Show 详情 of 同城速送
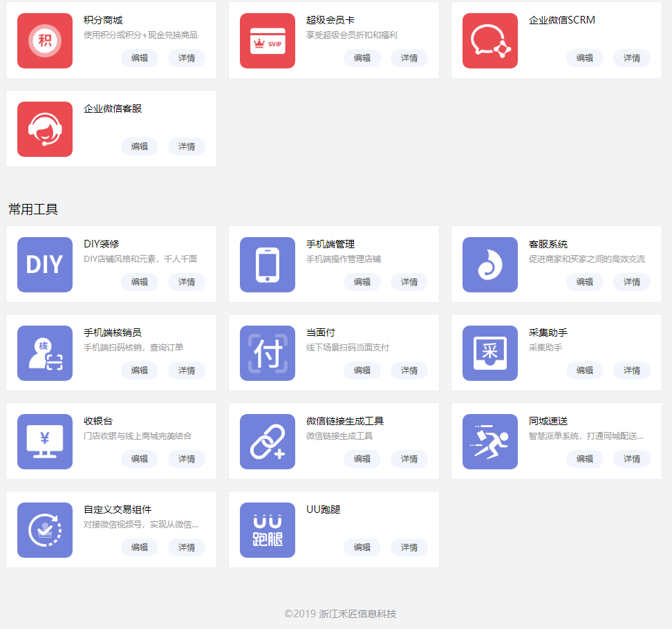Viewport: 672px width, 629px height. click(x=632, y=459)
